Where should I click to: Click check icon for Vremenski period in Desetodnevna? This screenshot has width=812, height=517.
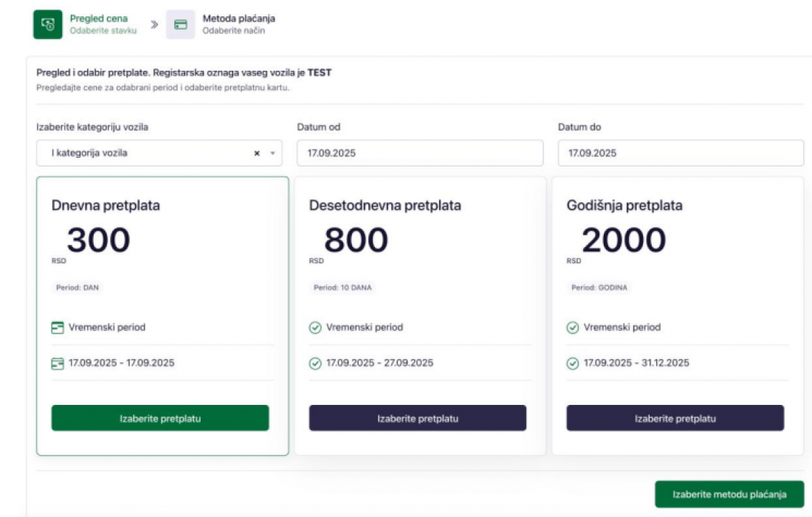tap(315, 327)
